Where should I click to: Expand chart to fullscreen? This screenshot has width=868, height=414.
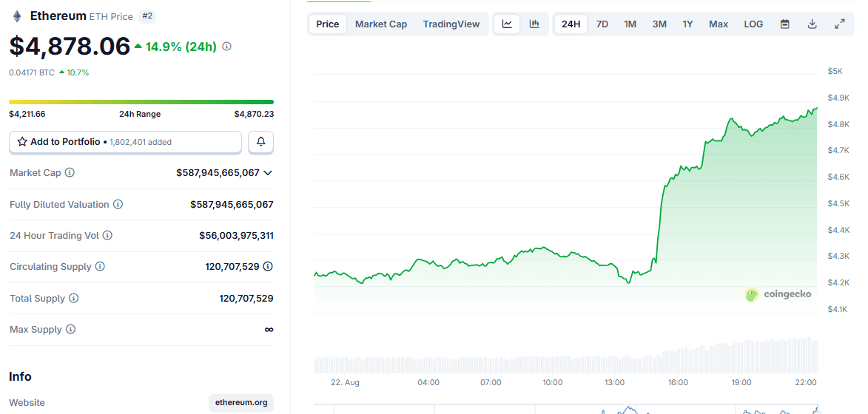click(x=839, y=24)
